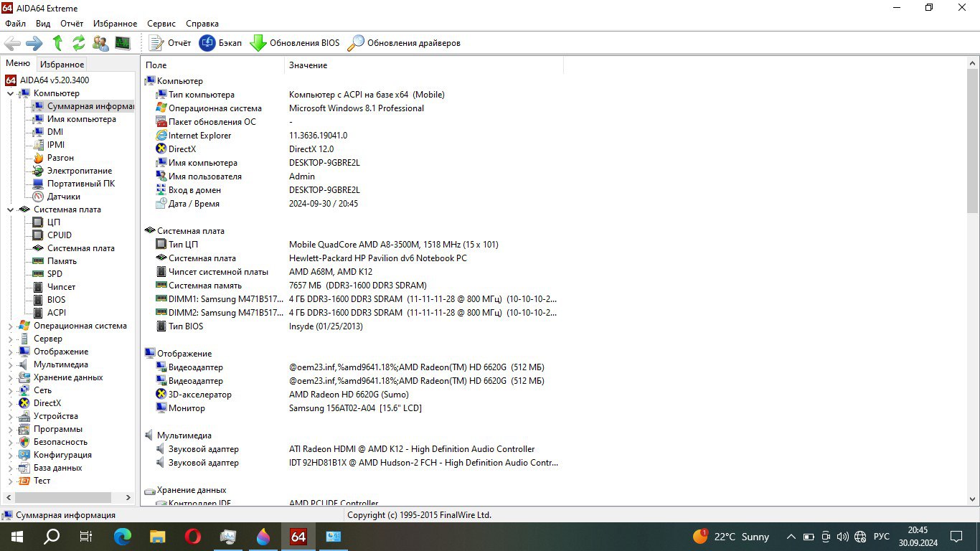The image size is (980, 551).
Task: Open the Файл menu
Action: point(15,24)
